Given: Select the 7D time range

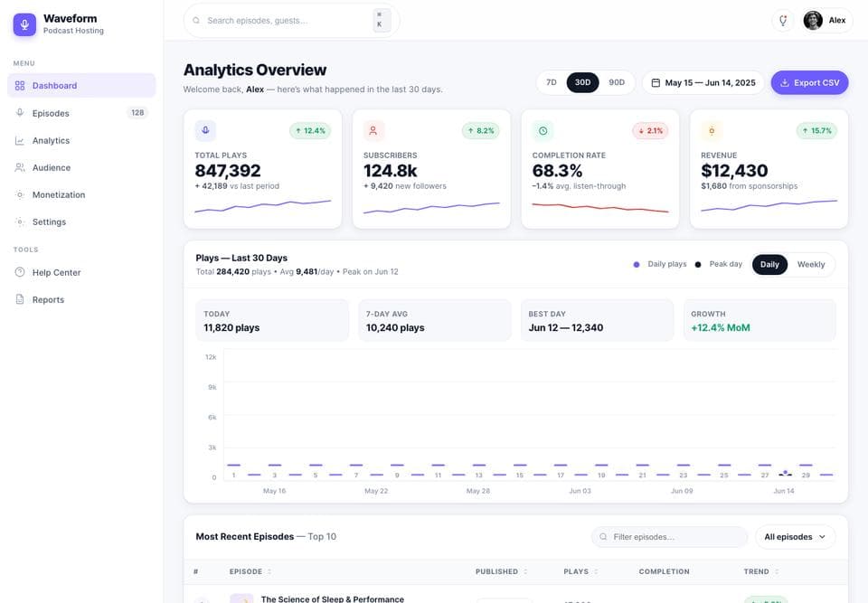Looking at the screenshot, I should [552, 82].
